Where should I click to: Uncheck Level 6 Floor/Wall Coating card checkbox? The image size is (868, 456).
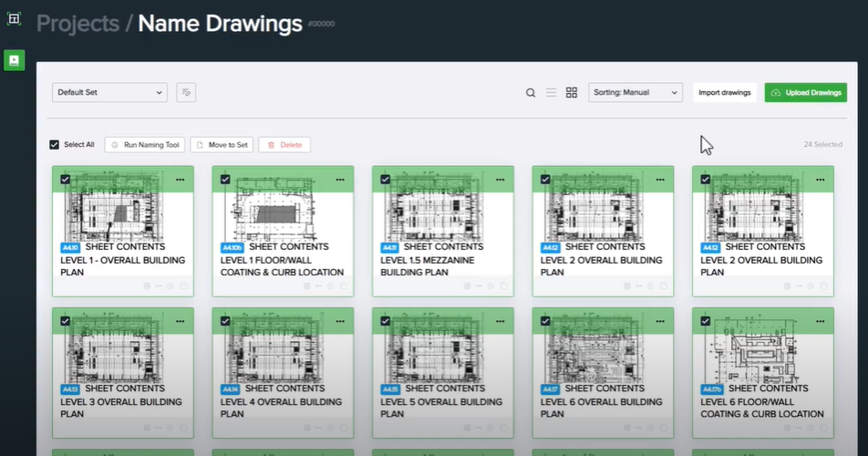click(706, 321)
